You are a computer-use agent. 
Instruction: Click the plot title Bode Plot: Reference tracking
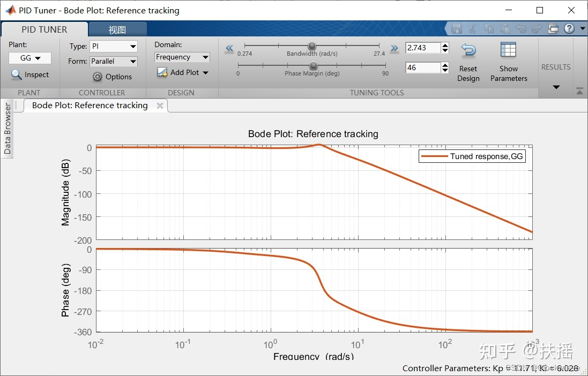tap(313, 134)
